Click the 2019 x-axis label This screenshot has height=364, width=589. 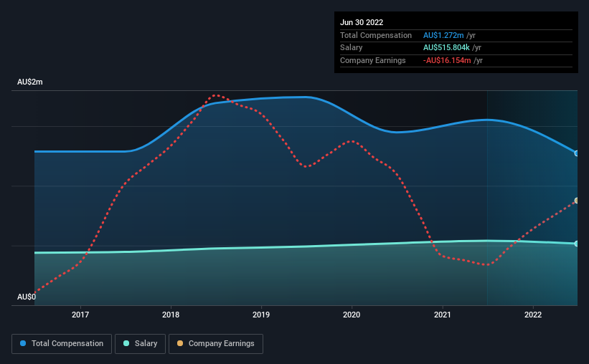click(x=261, y=315)
